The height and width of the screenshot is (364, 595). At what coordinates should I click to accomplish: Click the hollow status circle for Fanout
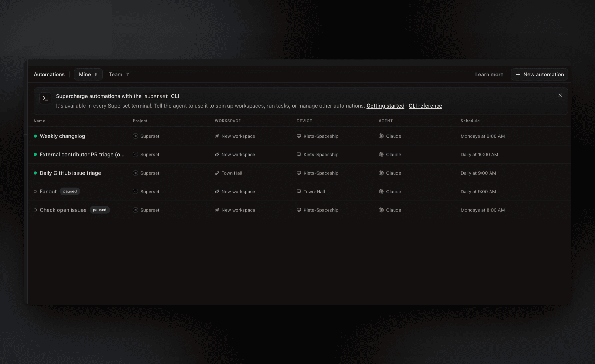point(35,191)
